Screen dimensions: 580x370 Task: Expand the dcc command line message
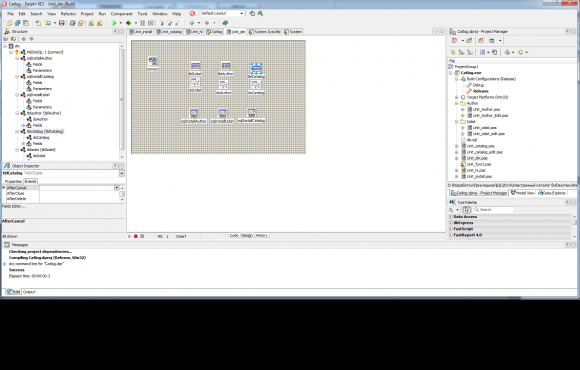pos(5,264)
